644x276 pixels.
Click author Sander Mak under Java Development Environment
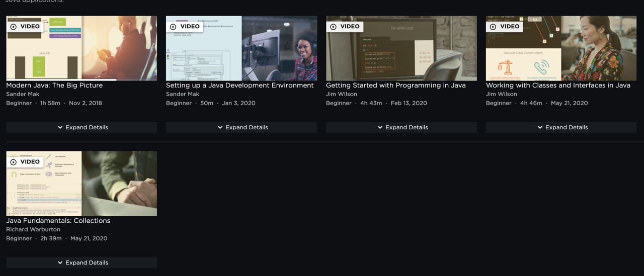click(x=183, y=94)
